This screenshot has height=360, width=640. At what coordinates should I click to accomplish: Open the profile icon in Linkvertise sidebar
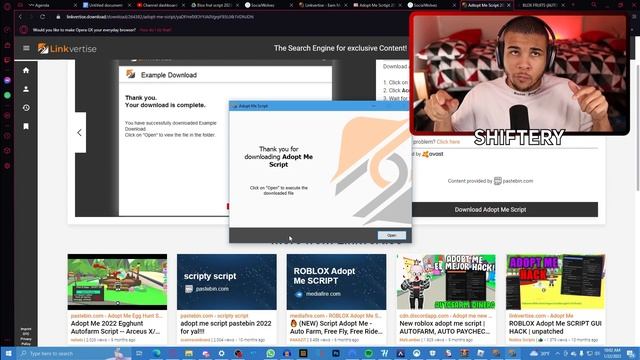26,89
